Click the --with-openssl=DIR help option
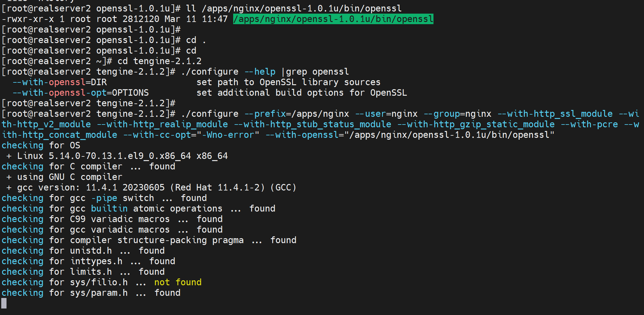Image resolution: width=644 pixels, height=315 pixels. tap(60, 82)
